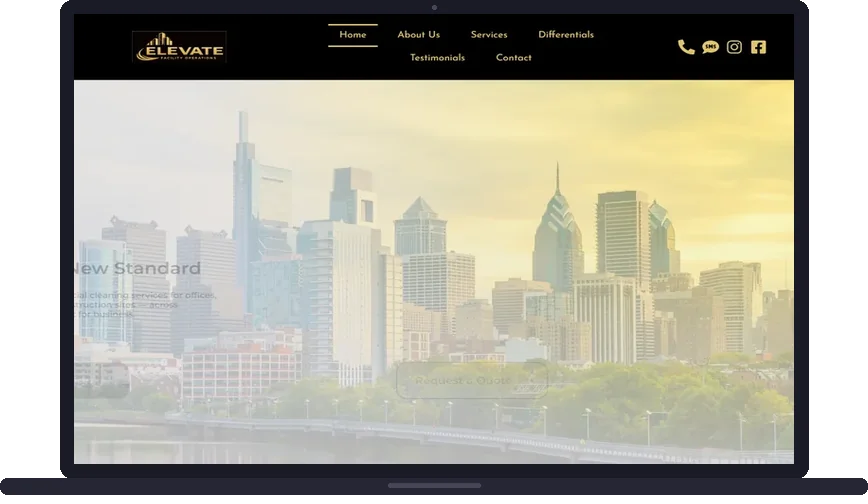Click the Request a Quote button

click(472, 380)
